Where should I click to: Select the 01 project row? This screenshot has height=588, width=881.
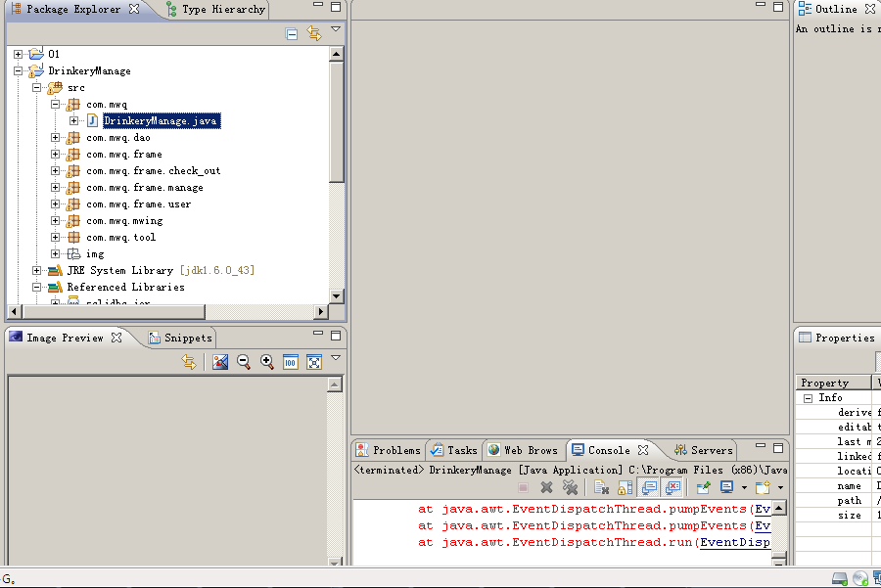tap(54, 54)
